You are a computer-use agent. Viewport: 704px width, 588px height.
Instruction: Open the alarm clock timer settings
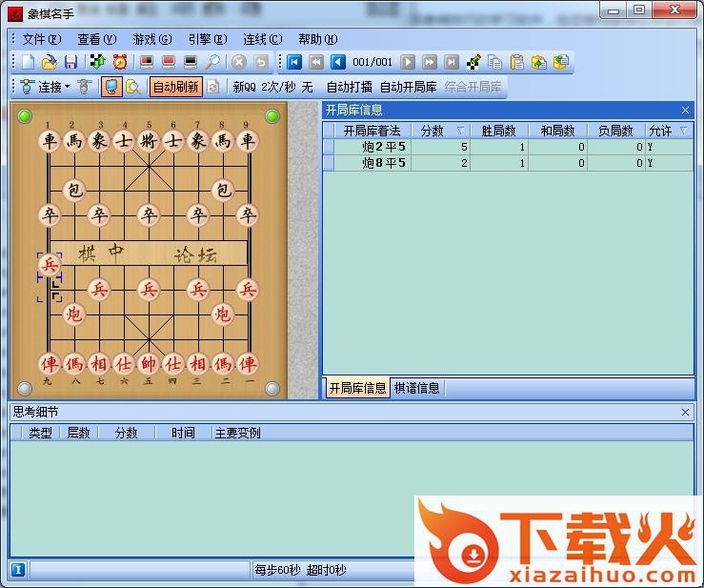119,62
